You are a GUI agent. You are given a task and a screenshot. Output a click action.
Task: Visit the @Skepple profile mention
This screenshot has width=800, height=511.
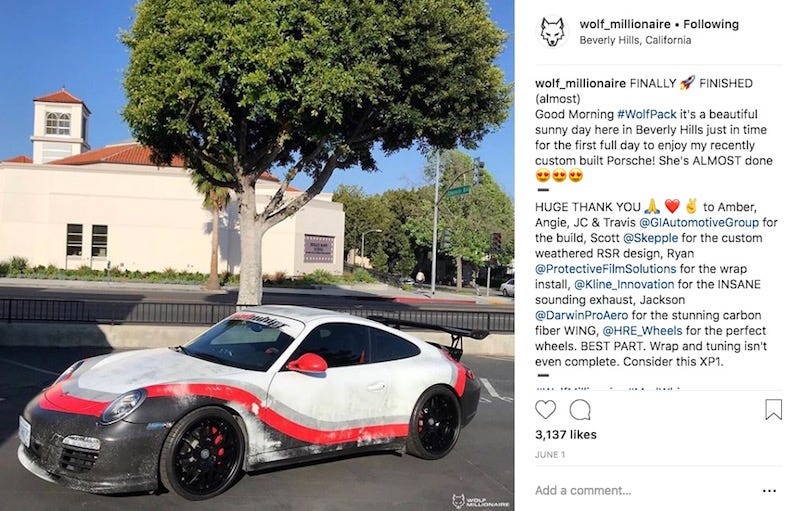(651, 238)
